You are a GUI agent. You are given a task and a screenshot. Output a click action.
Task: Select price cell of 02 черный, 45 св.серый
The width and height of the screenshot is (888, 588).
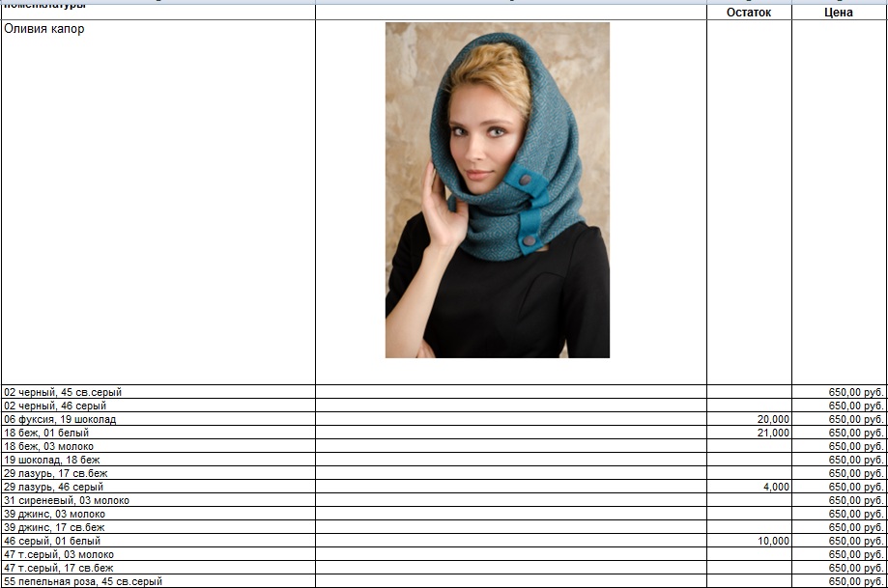coord(839,392)
